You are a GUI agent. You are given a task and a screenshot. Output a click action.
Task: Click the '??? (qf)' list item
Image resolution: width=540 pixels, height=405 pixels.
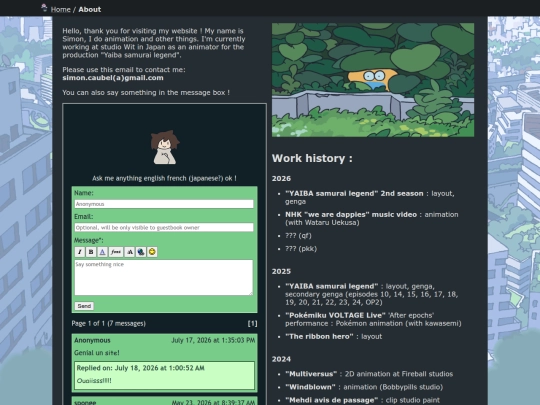click(298, 236)
